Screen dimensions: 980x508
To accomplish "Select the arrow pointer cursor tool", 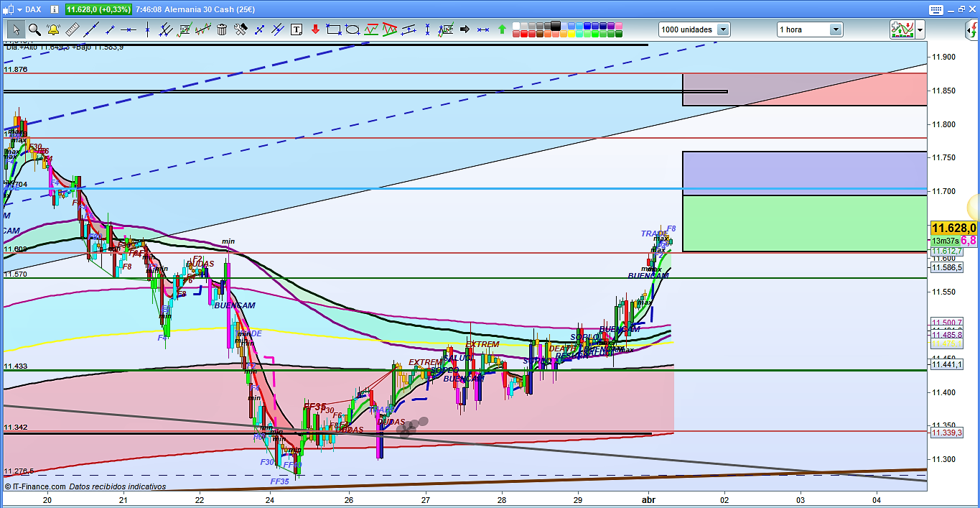I will click(16, 29).
